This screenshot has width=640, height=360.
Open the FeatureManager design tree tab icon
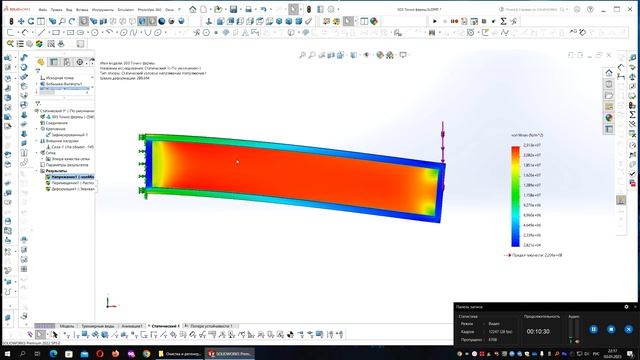41,62
